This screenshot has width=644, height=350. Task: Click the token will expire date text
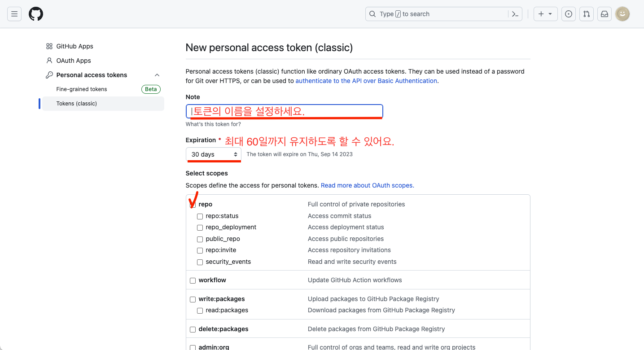click(x=300, y=154)
